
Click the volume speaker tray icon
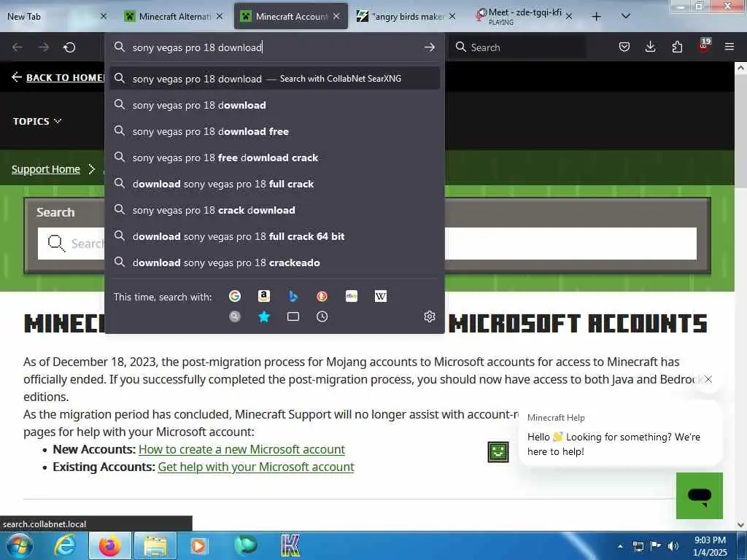tap(673, 546)
